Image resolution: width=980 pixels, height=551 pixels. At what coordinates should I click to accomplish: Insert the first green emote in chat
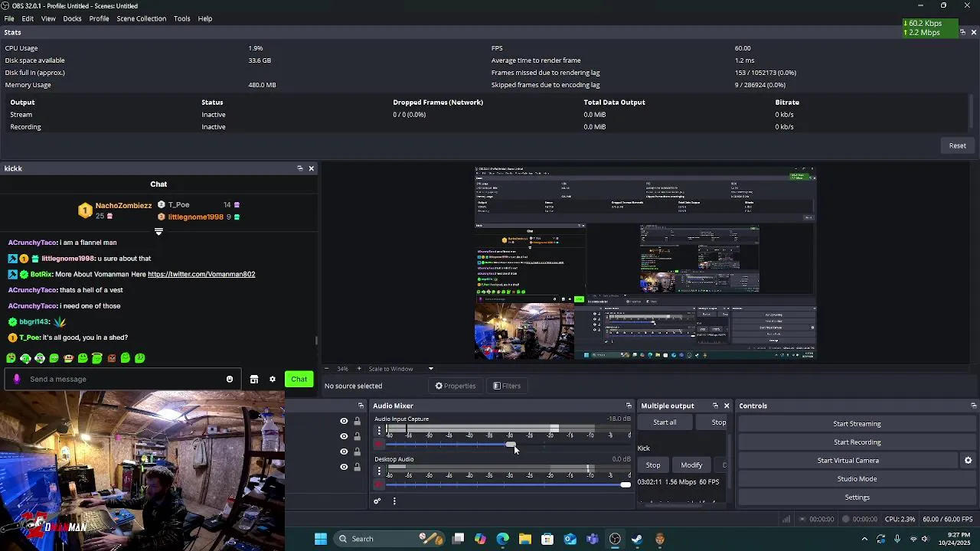11,357
